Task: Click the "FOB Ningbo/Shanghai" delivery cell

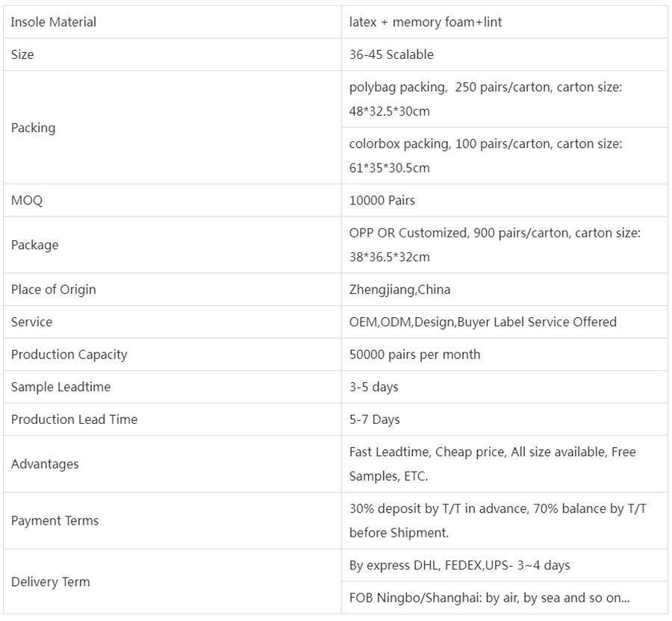Action: click(490, 598)
